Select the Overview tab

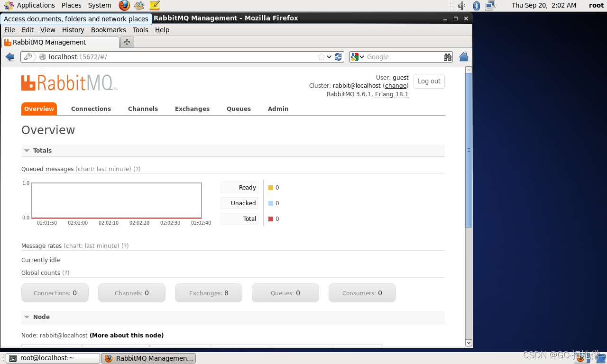point(39,109)
